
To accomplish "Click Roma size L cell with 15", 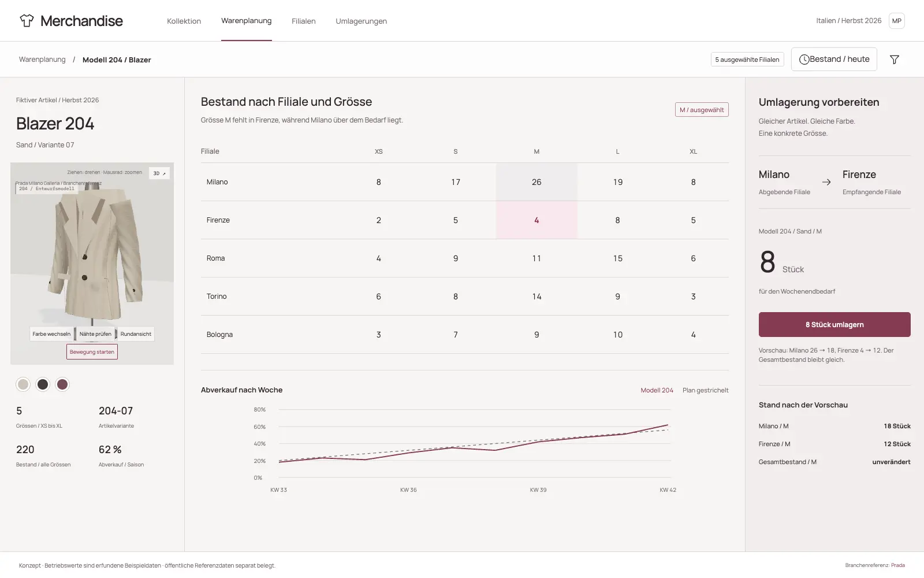I will click(617, 258).
